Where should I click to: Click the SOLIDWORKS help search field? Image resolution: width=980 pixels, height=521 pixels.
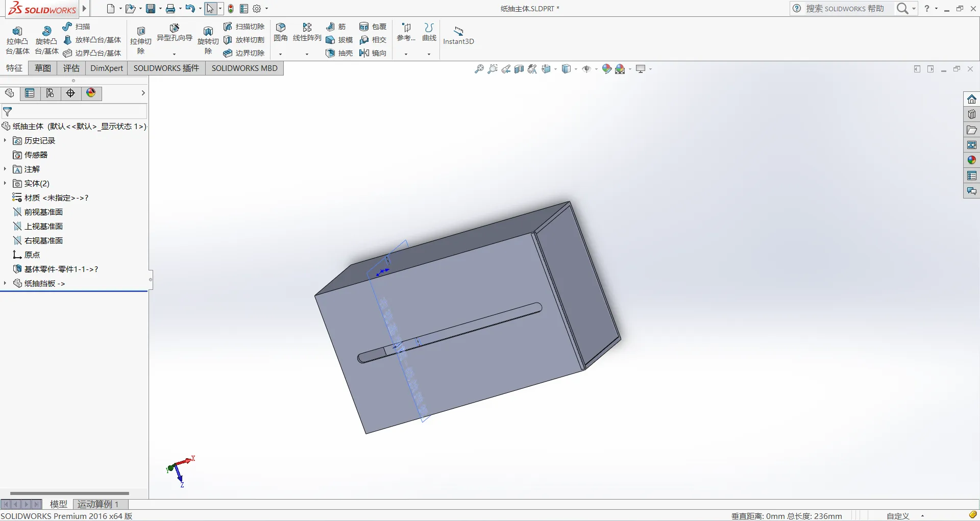point(844,9)
